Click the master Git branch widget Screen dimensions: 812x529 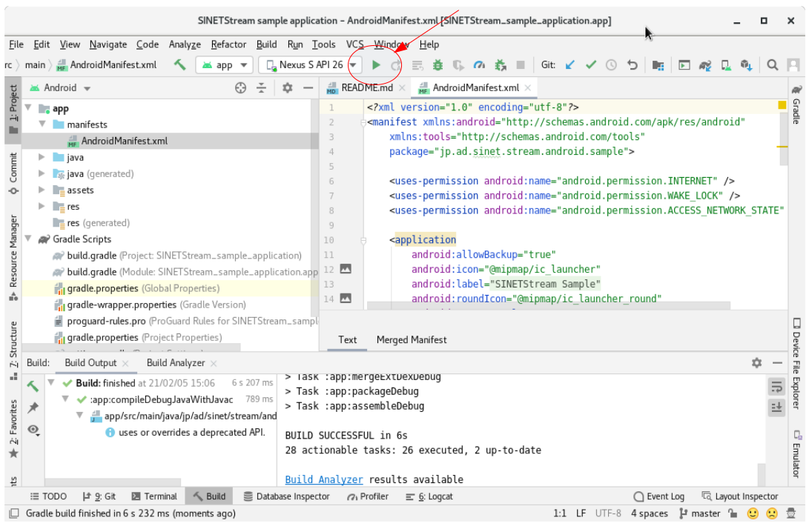pyautogui.click(x=699, y=513)
